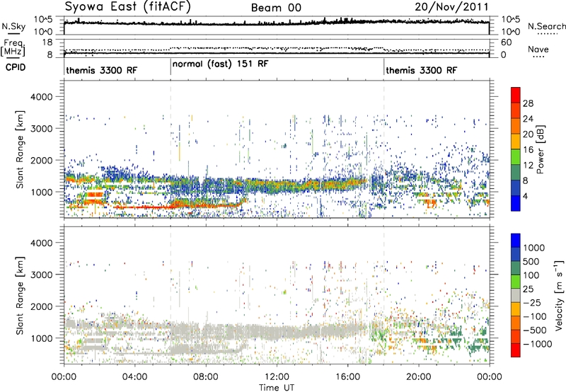
Task: Click the '20:00' time axis tick label
Action: click(418, 377)
